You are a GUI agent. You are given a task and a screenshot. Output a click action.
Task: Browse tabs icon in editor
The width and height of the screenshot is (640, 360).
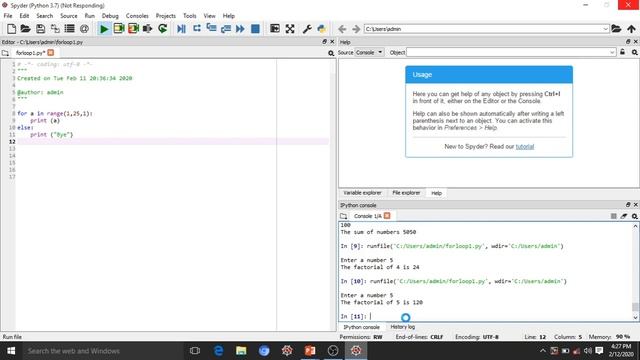coord(5,53)
